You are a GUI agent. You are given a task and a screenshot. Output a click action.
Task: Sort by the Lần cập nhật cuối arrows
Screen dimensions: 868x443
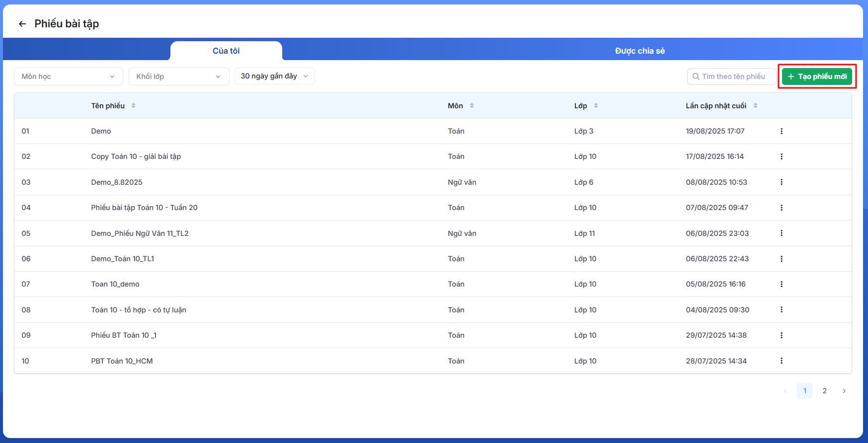(755, 106)
